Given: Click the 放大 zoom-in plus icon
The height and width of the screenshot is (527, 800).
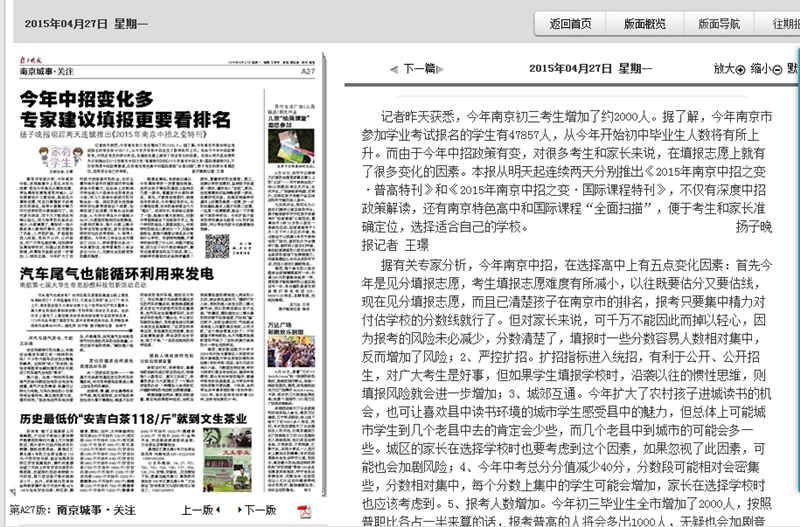Looking at the screenshot, I should point(740,69).
